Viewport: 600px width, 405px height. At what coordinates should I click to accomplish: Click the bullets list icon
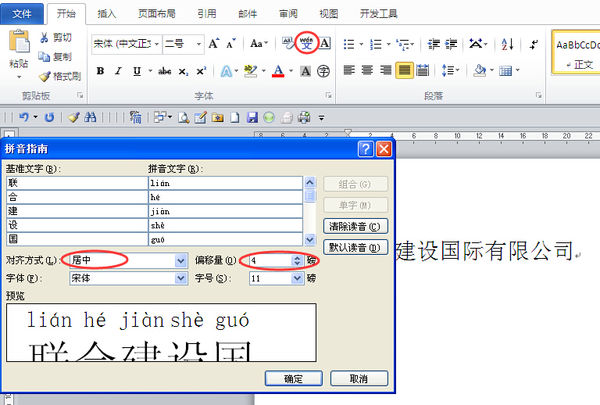pos(349,44)
